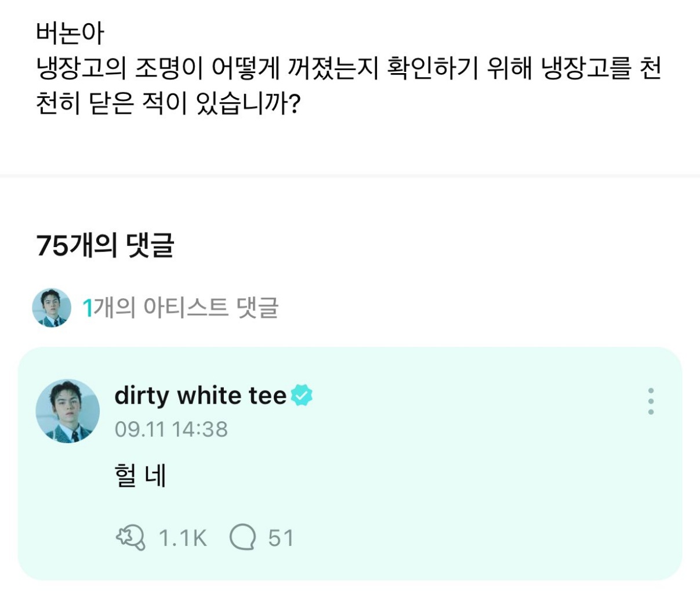Open the three-dot more options menu
The height and width of the screenshot is (594, 700).
651,401
